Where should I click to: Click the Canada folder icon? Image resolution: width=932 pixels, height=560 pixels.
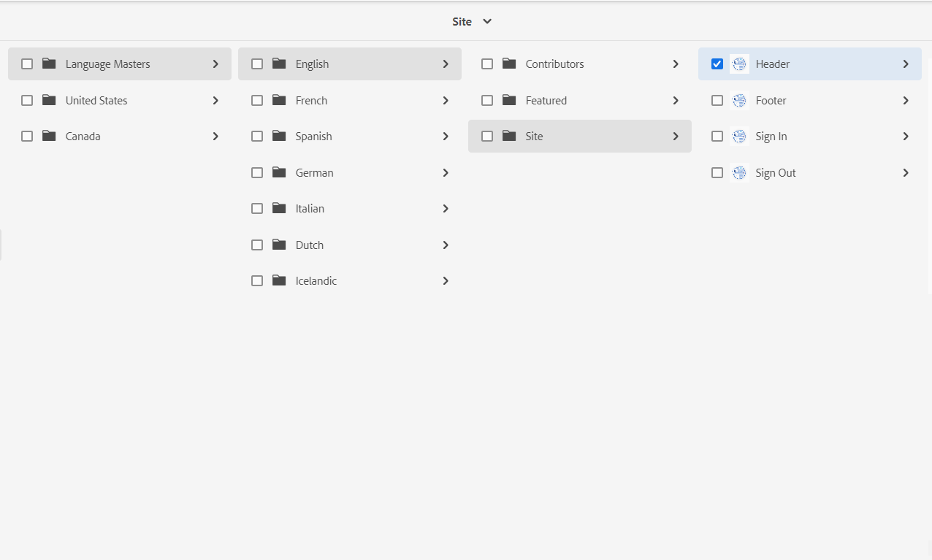pos(49,136)
